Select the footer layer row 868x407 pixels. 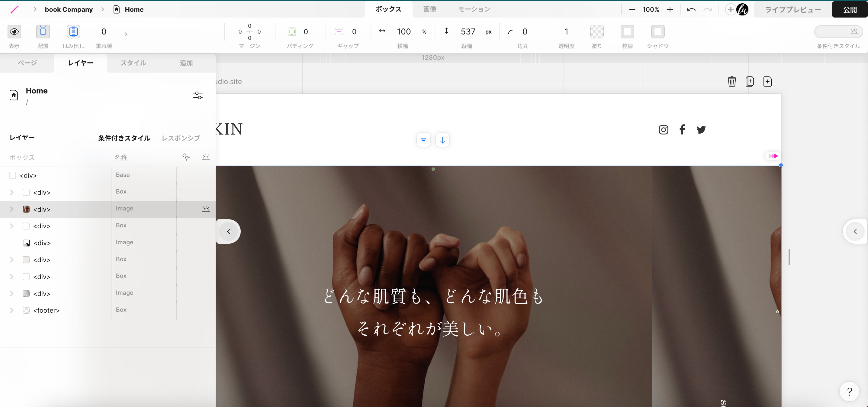coord(108,310)
